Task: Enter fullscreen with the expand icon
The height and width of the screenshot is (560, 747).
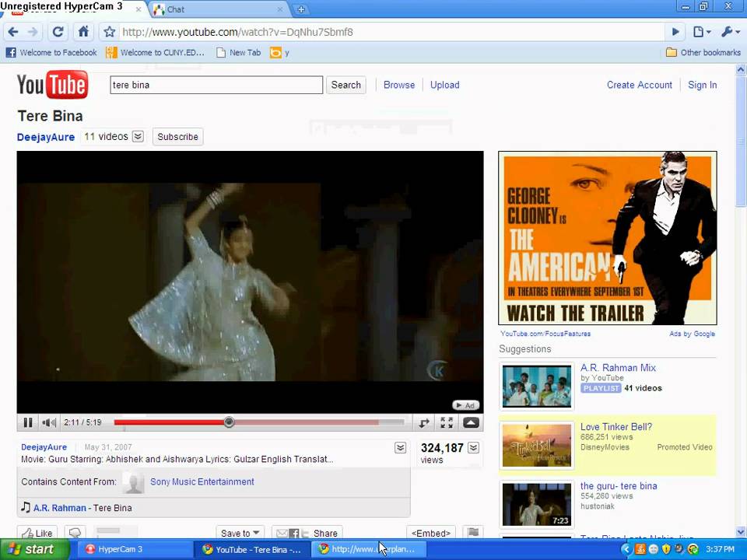Action: coord(447,423)
